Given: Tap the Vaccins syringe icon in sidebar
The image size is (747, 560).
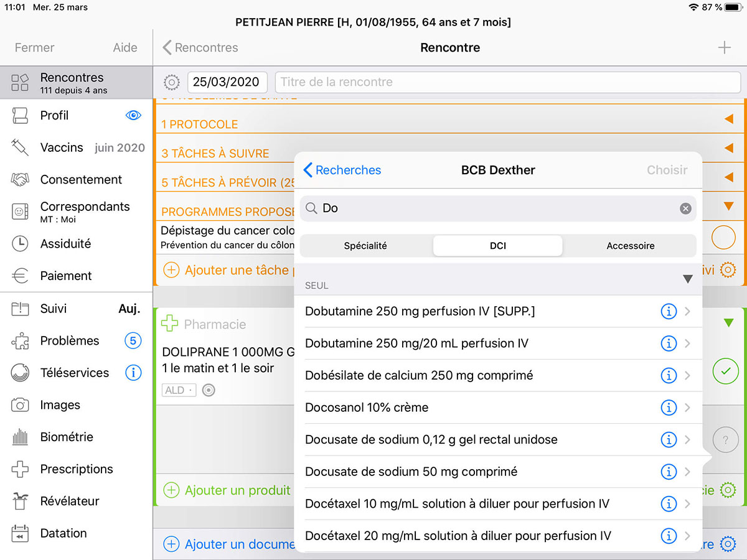Looking at the screenshot, I should [x=20, y=147].
